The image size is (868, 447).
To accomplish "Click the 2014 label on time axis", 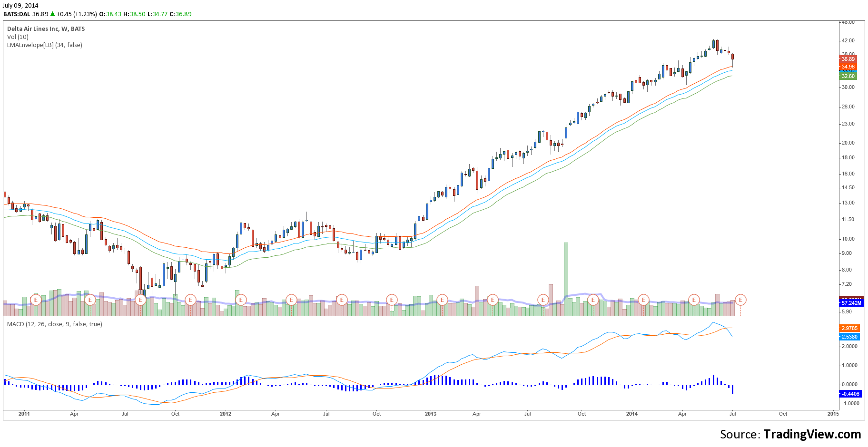I will (x=632, y=414).
